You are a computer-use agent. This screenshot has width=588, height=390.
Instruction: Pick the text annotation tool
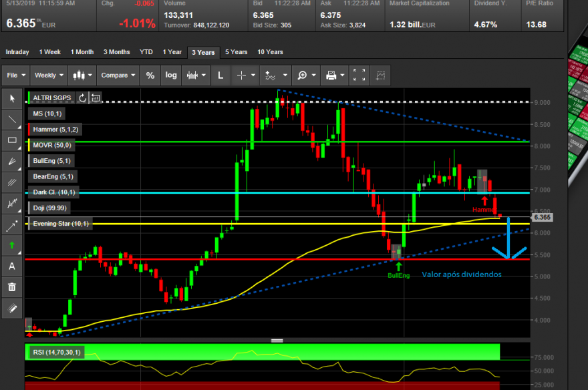[x=12, y=266]
